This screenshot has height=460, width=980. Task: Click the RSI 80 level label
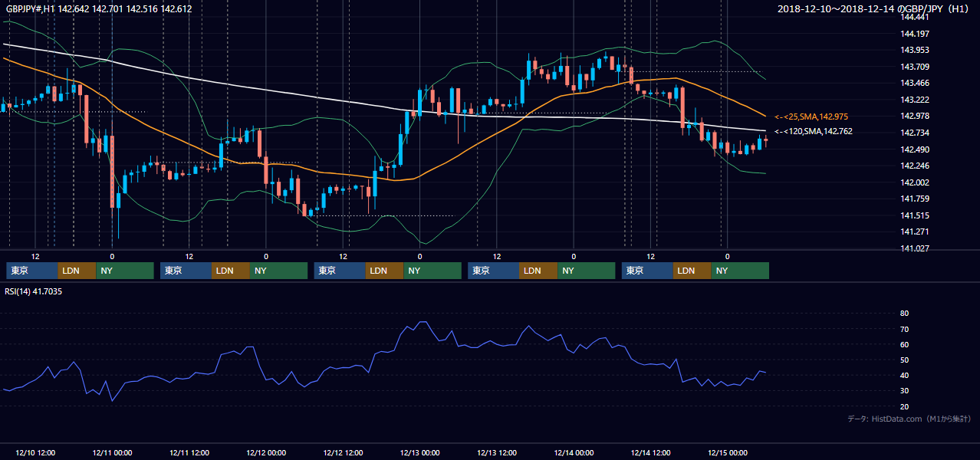(x=904, y=314)
